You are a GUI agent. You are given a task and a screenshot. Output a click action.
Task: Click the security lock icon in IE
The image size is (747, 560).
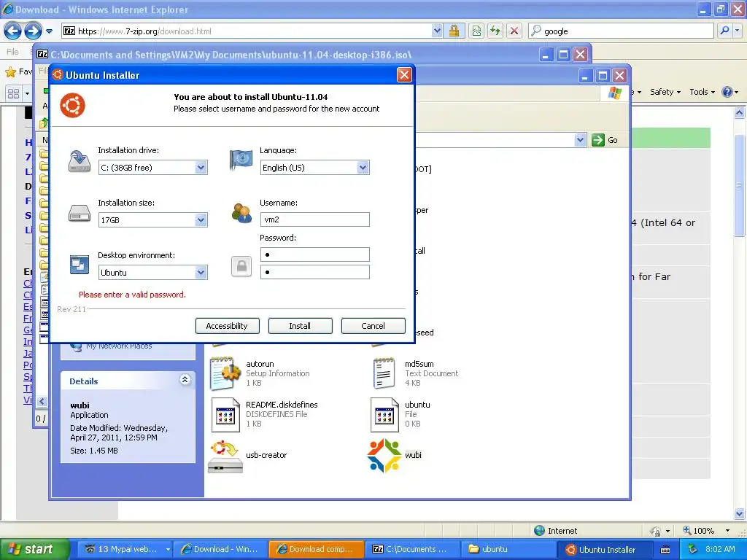[x=454, y=31]
